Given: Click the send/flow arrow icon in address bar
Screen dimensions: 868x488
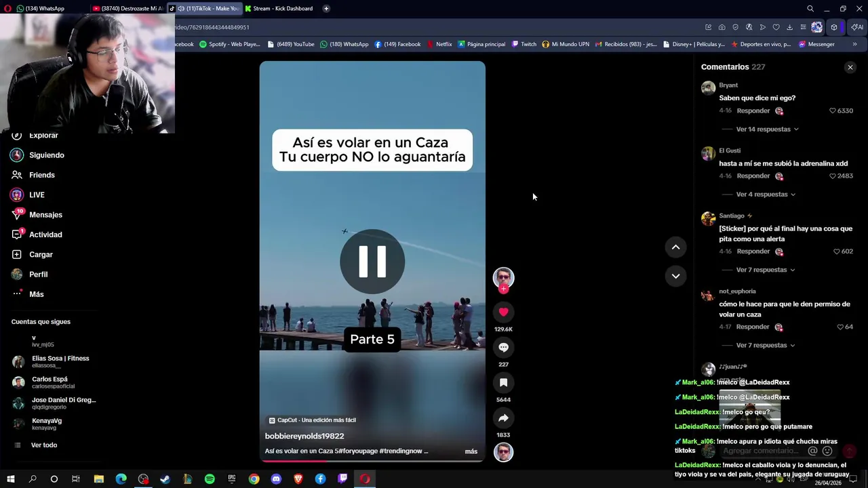Looking at the screenshot, I should pyautogui.click(x=762, y=27).
